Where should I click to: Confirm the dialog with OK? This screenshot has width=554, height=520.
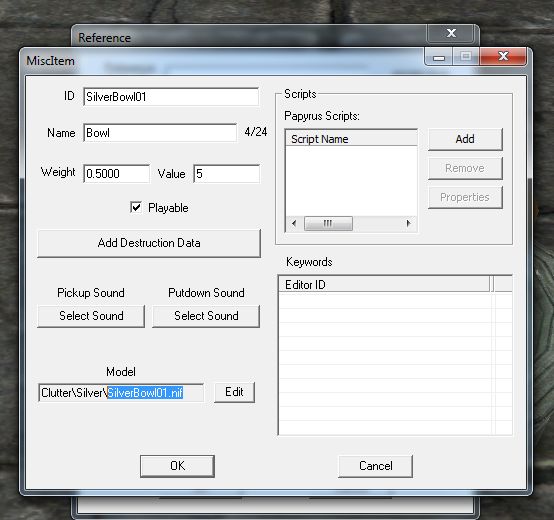177,466
